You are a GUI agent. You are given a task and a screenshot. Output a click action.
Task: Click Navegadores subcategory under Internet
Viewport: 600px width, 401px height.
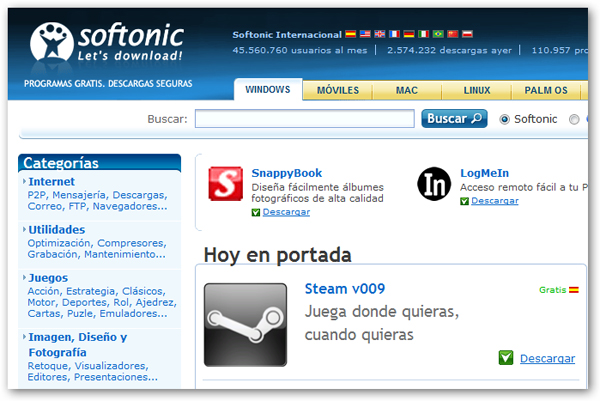tap(130, 206)
